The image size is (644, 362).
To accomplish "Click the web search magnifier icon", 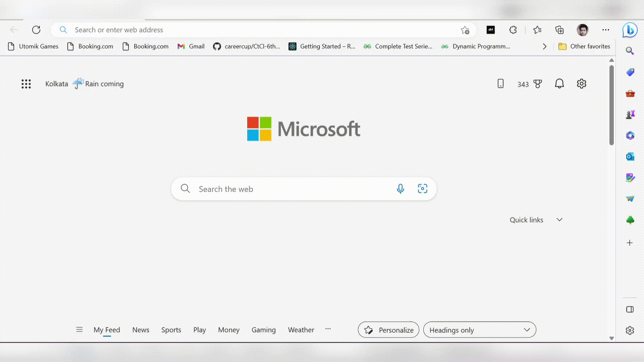I will pyautogui.click(x=185, y=188).
